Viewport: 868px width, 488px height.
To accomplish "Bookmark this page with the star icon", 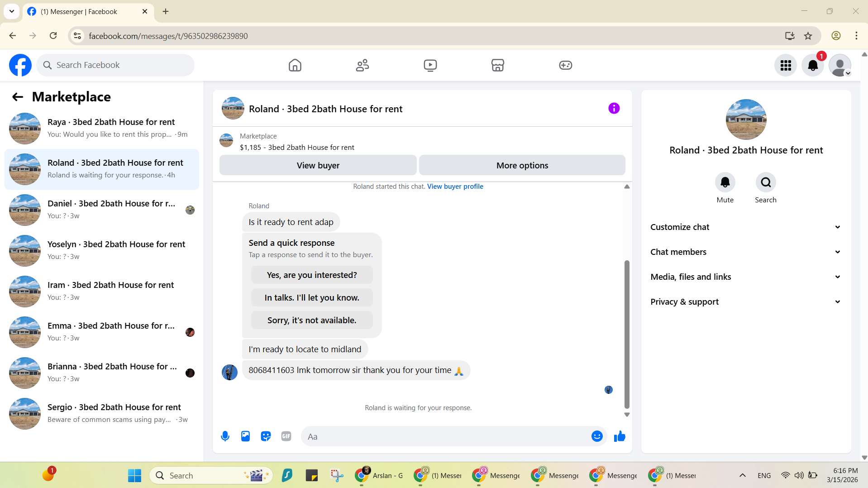I will [x=808, y=36].
